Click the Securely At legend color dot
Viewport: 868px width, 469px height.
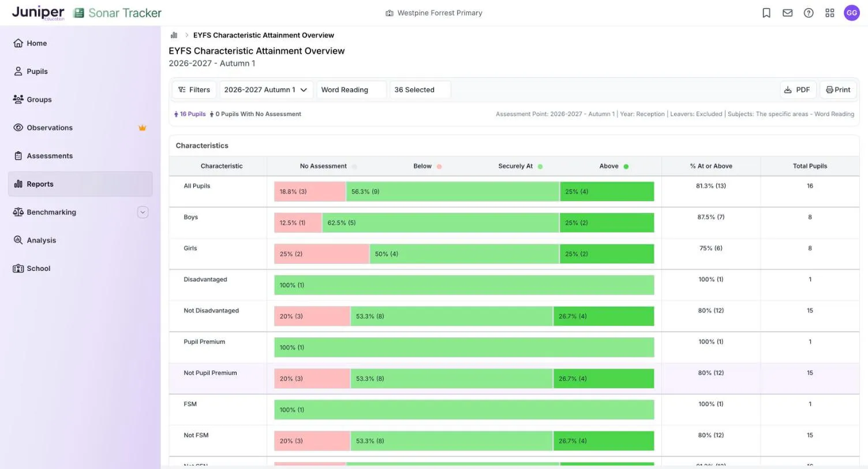(x=540, y=166)
